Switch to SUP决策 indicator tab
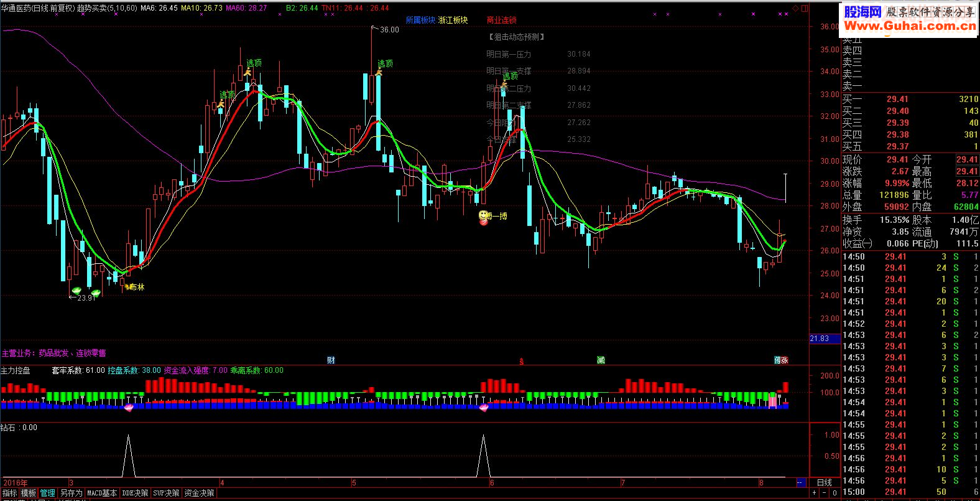 click(166, 493)
